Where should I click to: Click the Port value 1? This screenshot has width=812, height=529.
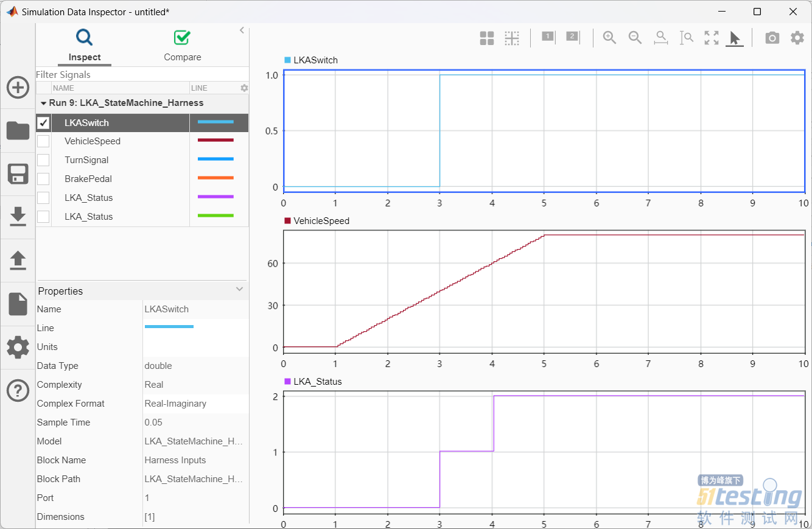pyautogui.click(x=147, y=498)
